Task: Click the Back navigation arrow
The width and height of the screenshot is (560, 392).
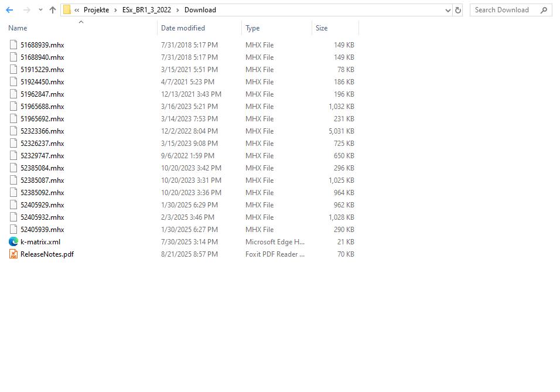Action: pyautogui.click(x=9, y=9)
